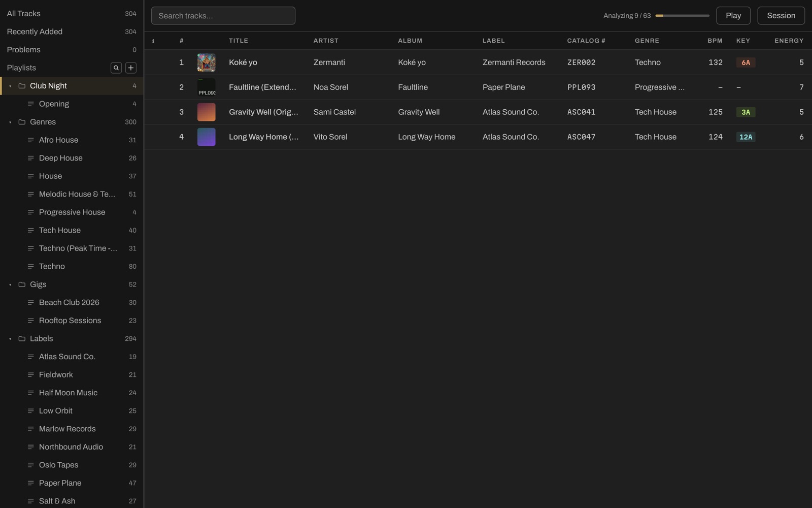
Task: Click the info column header icon
Action: click(x=153, y=41)
